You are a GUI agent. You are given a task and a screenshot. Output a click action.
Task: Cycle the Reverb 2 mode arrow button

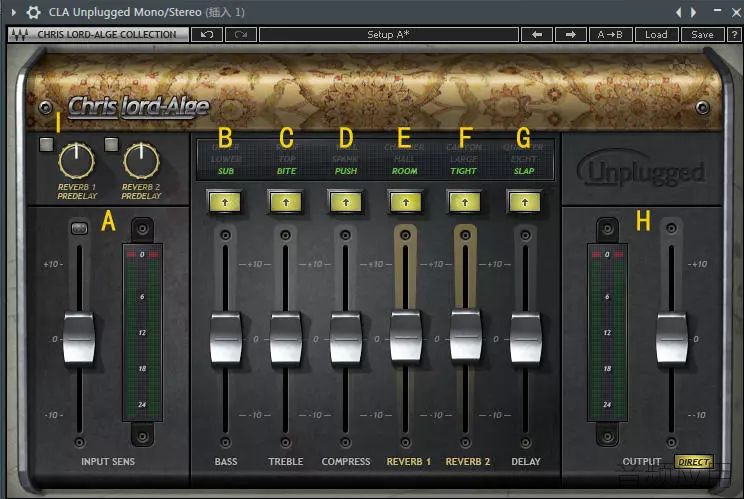pos(465,203)
